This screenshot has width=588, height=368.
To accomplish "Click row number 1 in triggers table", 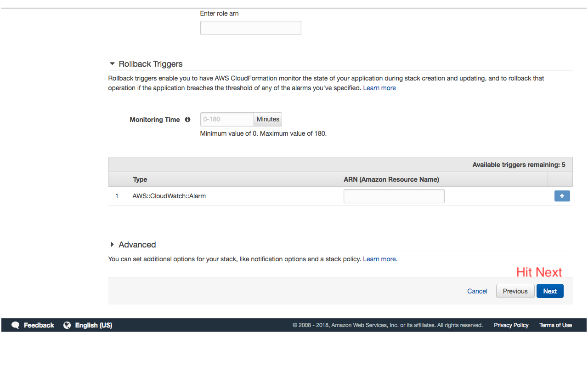I will point(117,196).
